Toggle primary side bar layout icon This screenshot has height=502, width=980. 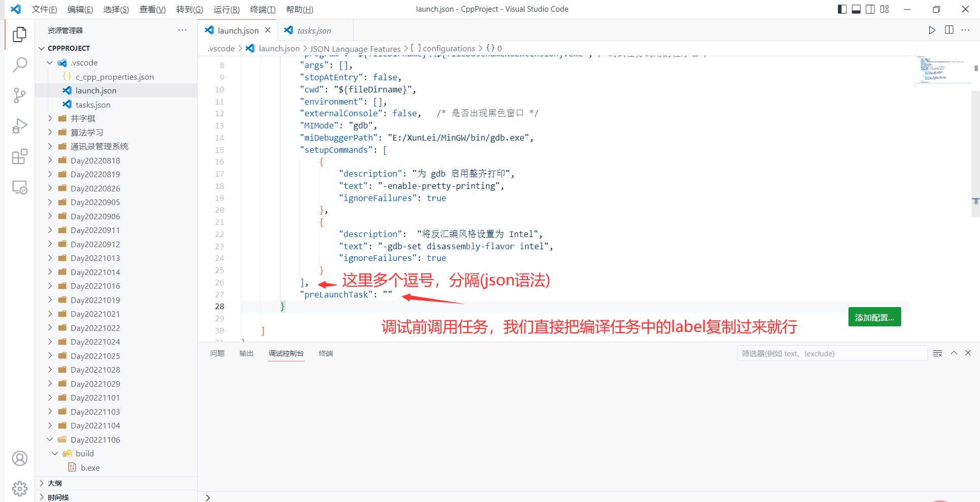coord(842,9)
